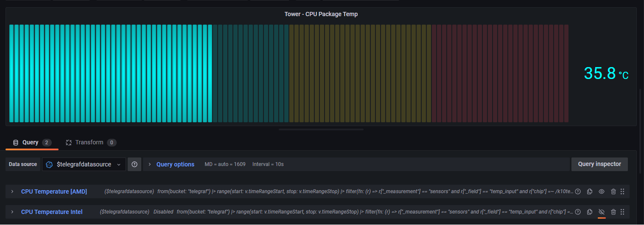Hide the CPU Temperature [AMD] query
644x225 pixels.
[601, 191]
